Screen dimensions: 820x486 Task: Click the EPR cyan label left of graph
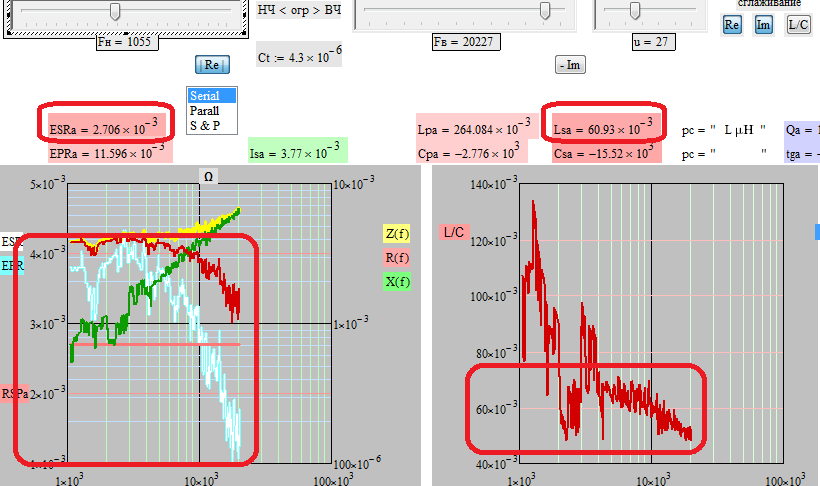click(12, 266)
